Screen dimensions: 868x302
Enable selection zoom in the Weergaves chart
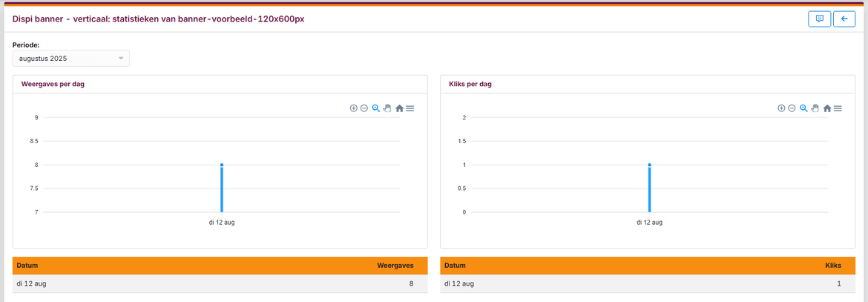point(376,108)
